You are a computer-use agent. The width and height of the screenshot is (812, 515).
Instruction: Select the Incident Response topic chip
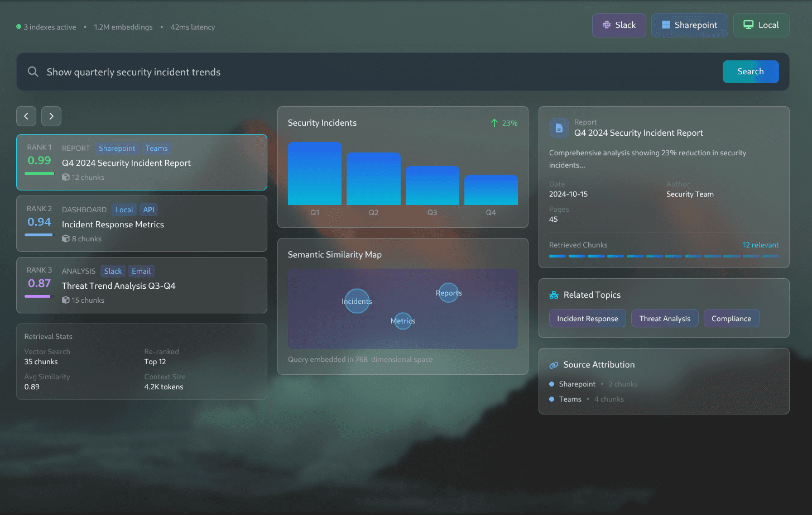click(x=588, y=318)
